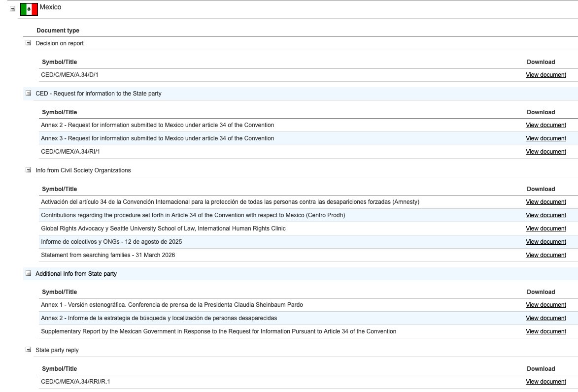Image resolution: width=578 pixels, height=392 pixels.
Task: Collapse Additional Info from State party section
Action: (x=29, y=273)
